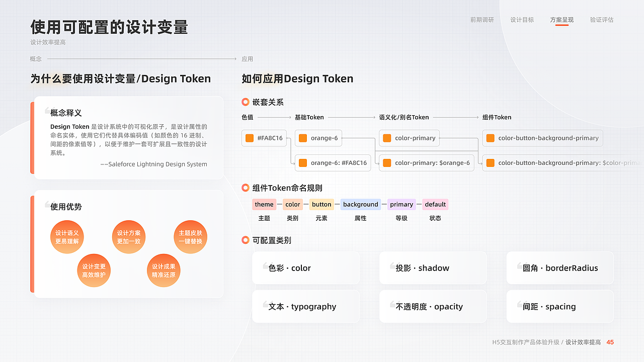Click the 使用可配置的设计变量 page title

point(109,27)
